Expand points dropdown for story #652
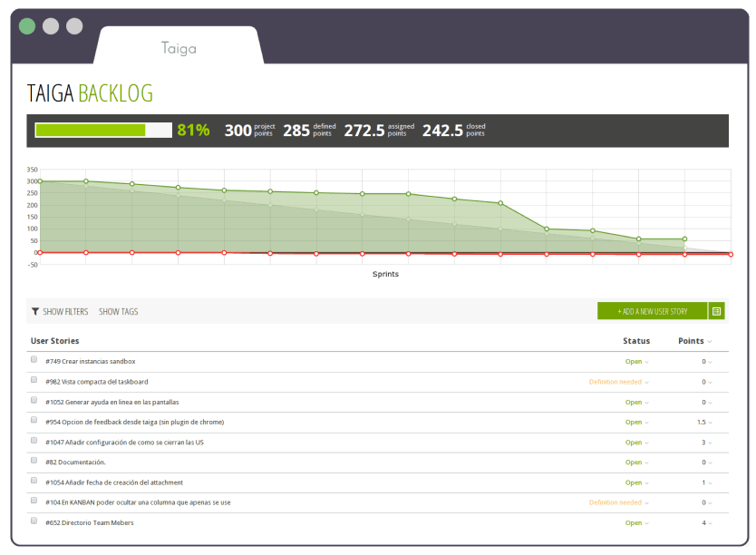Screen dimensions: 756x555 point(704,523)
